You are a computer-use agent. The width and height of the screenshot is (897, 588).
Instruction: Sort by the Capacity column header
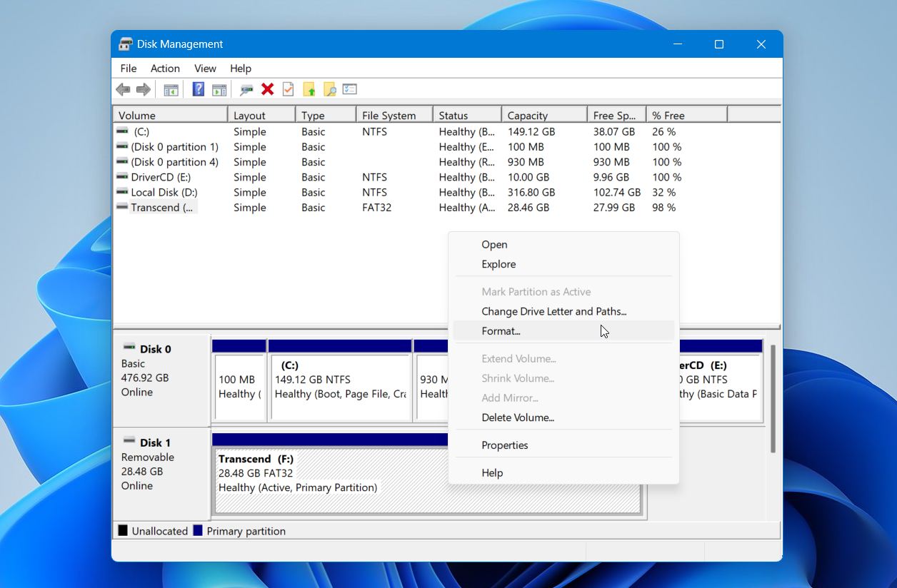pos(544,115)
